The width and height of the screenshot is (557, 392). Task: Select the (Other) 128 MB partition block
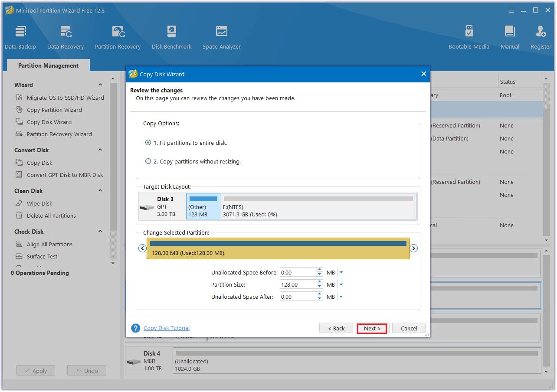(x=203, y=206)
